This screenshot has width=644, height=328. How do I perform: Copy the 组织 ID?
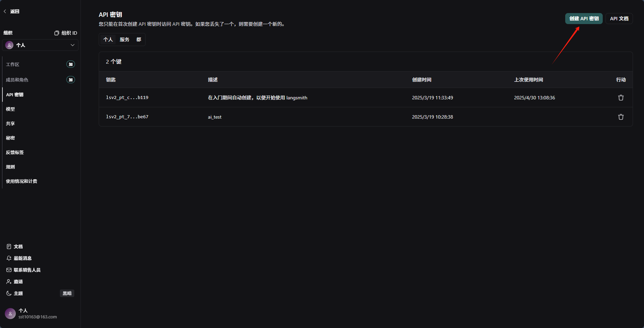pyautogui.click(x=65, y=33)
